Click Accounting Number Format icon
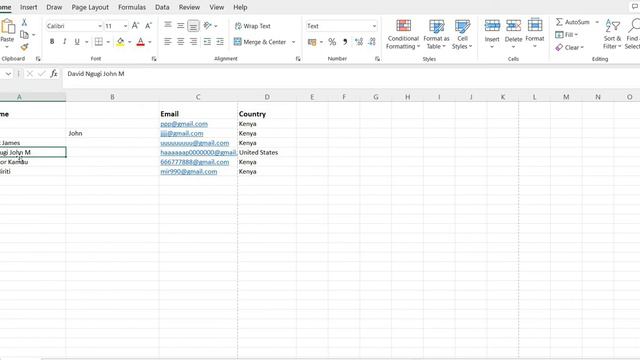The height and width of the screenshot is (360, 640). [x=312, y=42]
